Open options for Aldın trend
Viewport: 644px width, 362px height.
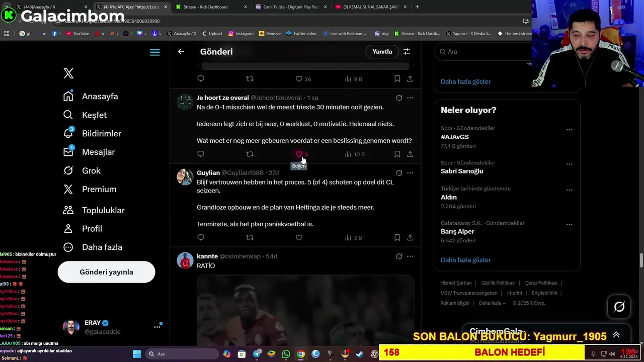[569, 190]
